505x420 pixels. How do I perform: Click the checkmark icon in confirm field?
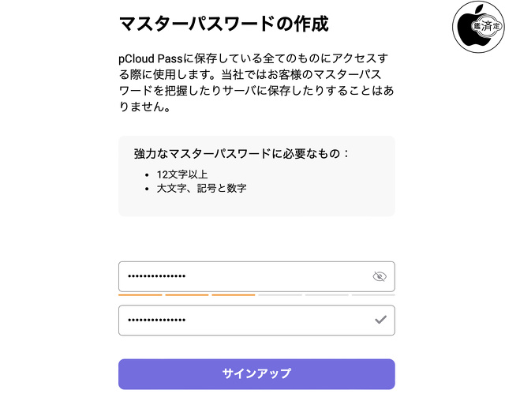pos(380,320)
